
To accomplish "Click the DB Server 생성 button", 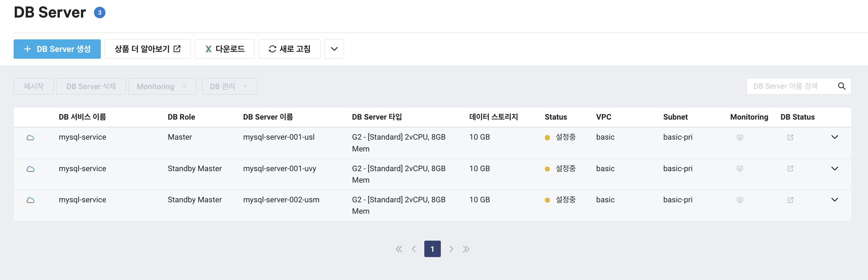I will tap(57, 49).
